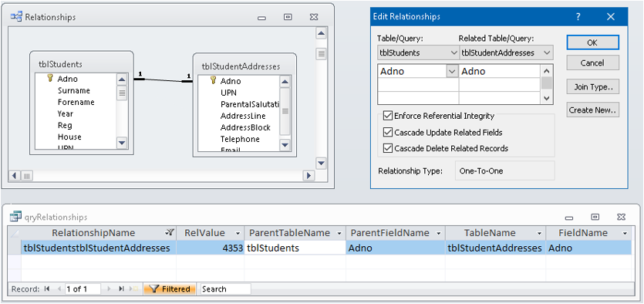
Task: Toggle Cascade Delete Related Records checkbox
Action: (x=387, y=148)
